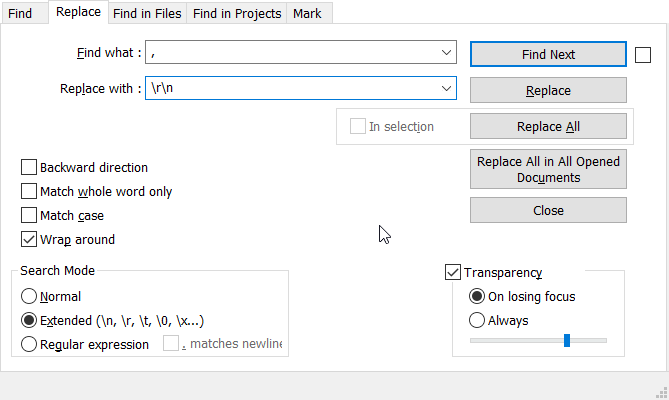Open the Find in Files tab
Screen dimensions: 669x400
point(145,14)
